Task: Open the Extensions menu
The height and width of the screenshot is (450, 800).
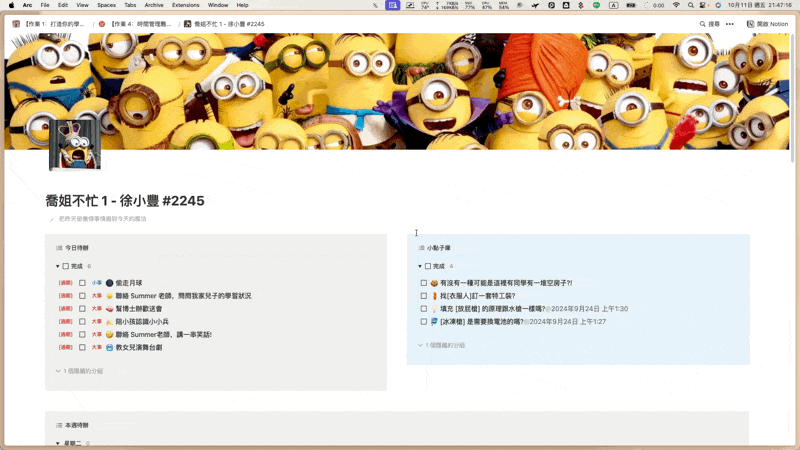Action: coord(185,5)
